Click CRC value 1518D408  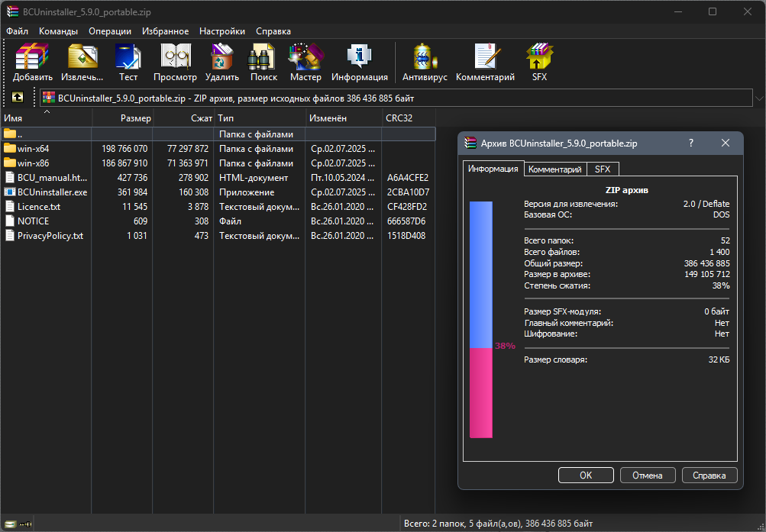tap(406, 236)
